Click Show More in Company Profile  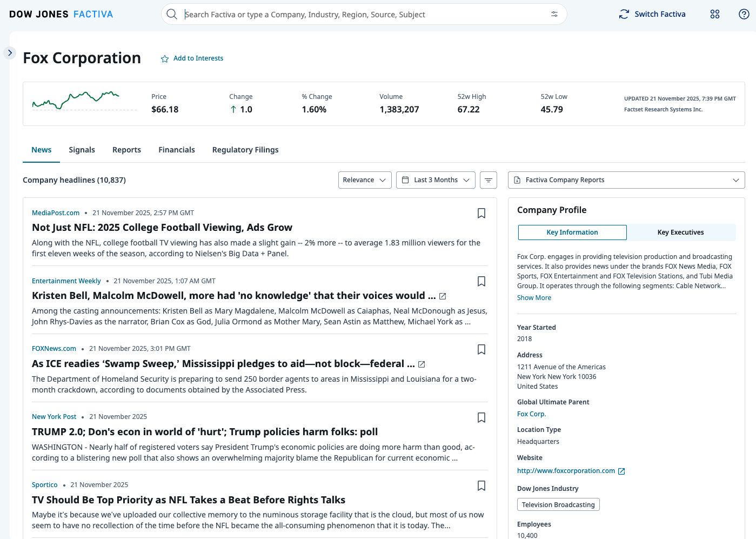(x=534, y=298)
